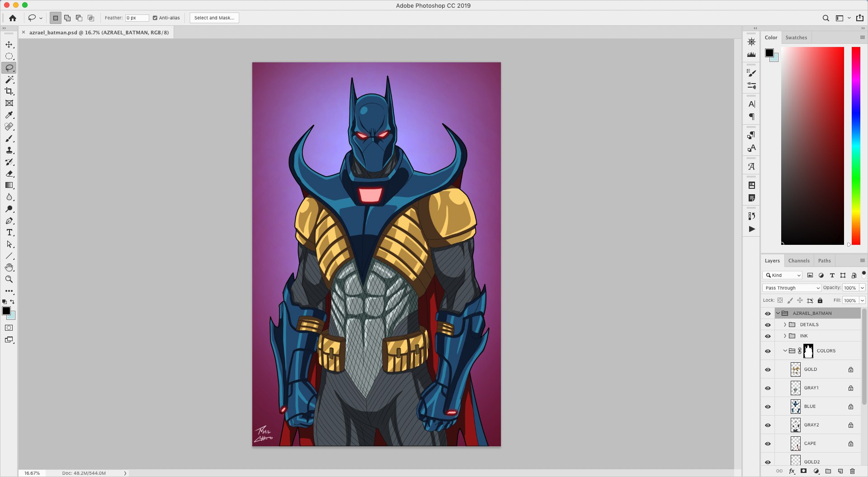Viewport: 868px width, 477px height.
Task: Choose Add to selection mode icon
Action: point(67,18)
